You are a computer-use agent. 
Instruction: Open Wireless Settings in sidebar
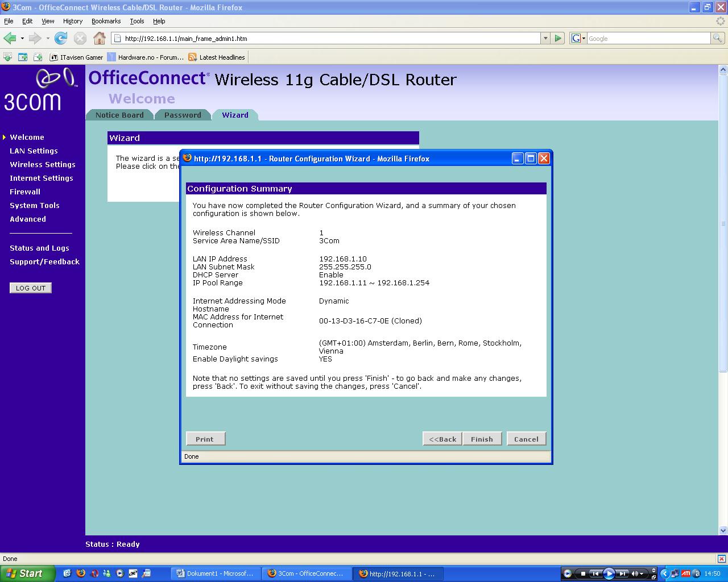43,164
